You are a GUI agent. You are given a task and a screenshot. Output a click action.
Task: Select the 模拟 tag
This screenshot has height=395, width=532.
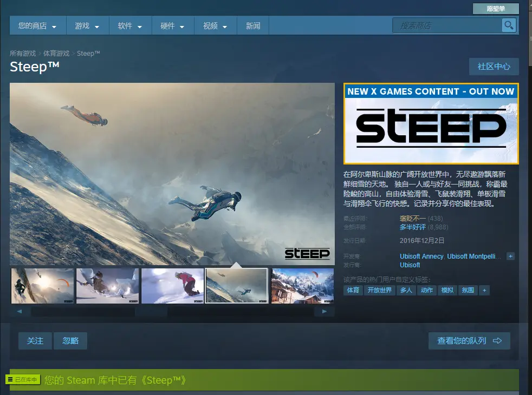pos(447,291)
